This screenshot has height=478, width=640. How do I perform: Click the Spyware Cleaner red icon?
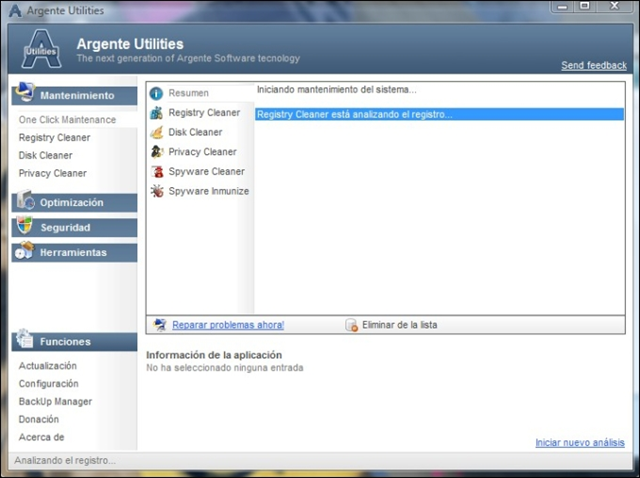157,171
